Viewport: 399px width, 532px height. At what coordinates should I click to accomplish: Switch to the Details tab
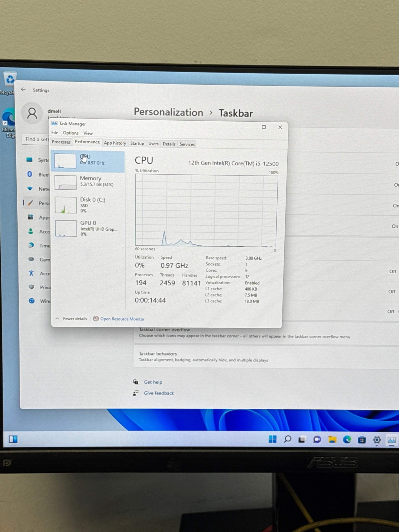[x=169, y=144]
